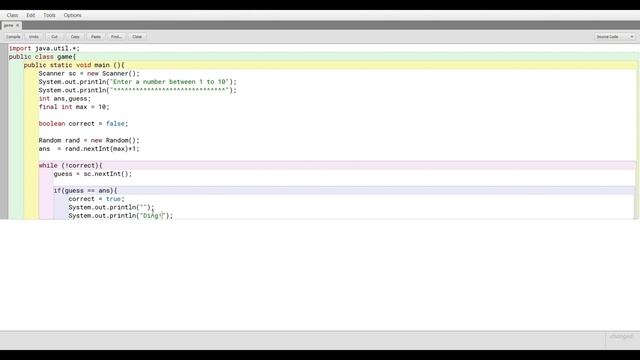Click the 'changed' status indicator
This screenshot has height=360, width=640.
pos(621,336)
